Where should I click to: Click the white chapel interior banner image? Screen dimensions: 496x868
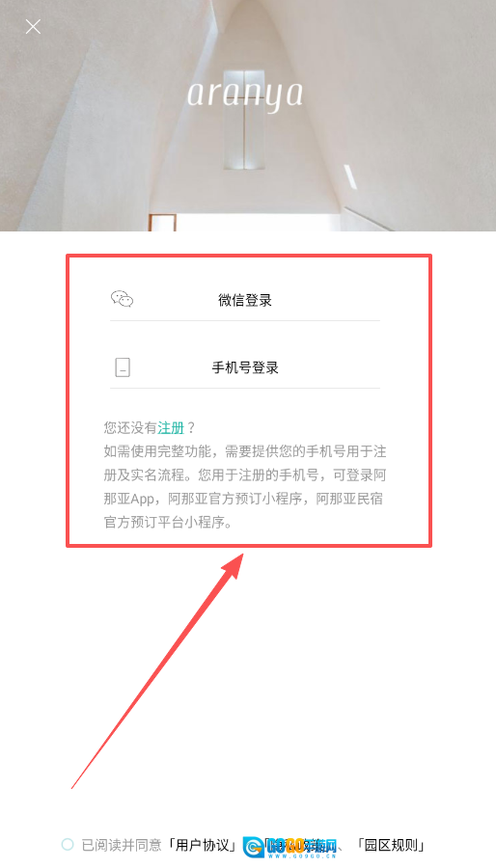(248, 116)
